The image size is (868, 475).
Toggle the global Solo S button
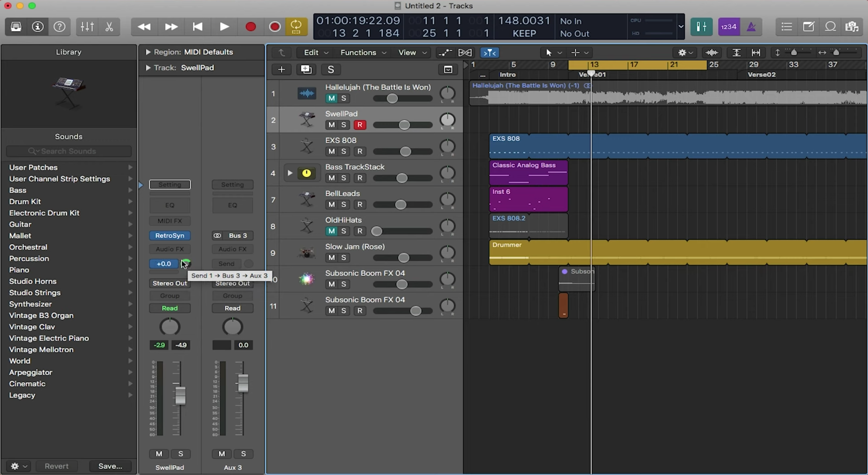331,69
